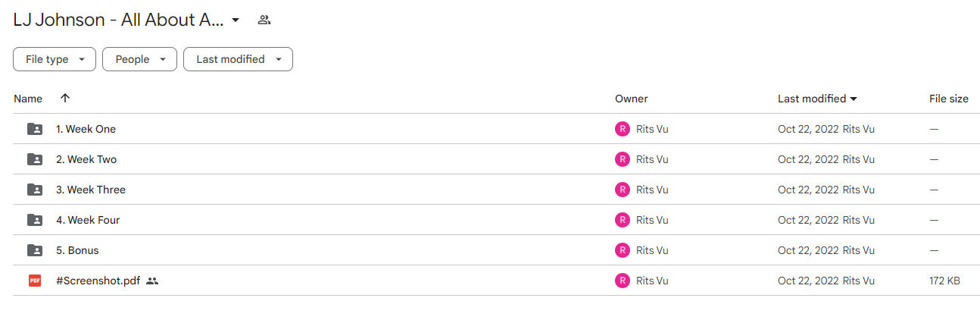
Task: Click the shared folder icon for Week One
Action: tap(35, 129)
